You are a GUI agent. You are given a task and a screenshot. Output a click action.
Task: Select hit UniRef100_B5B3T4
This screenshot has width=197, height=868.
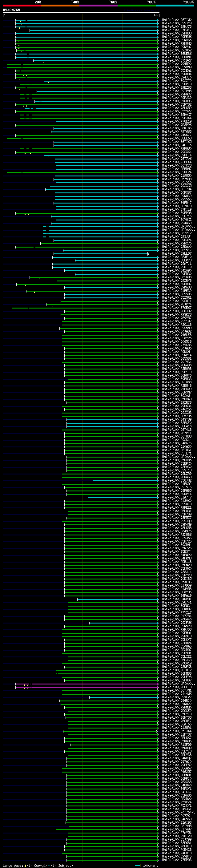(177, 552)
